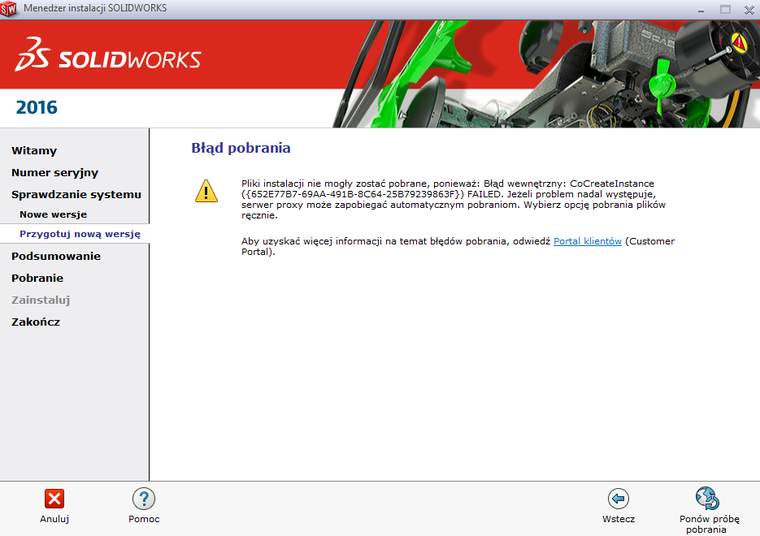This screenshot has width=760, height=536.
Task: Click the 2016 version text
Action: [x=36, y=107]
